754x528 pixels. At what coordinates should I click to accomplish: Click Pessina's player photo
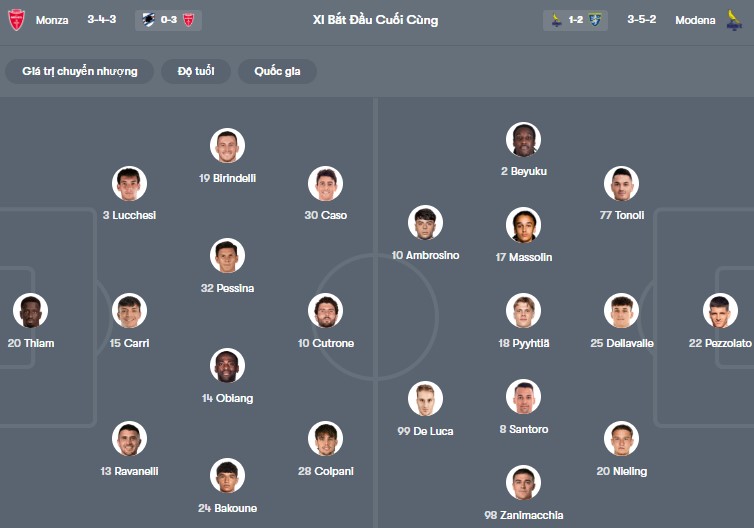coord(227,256)
